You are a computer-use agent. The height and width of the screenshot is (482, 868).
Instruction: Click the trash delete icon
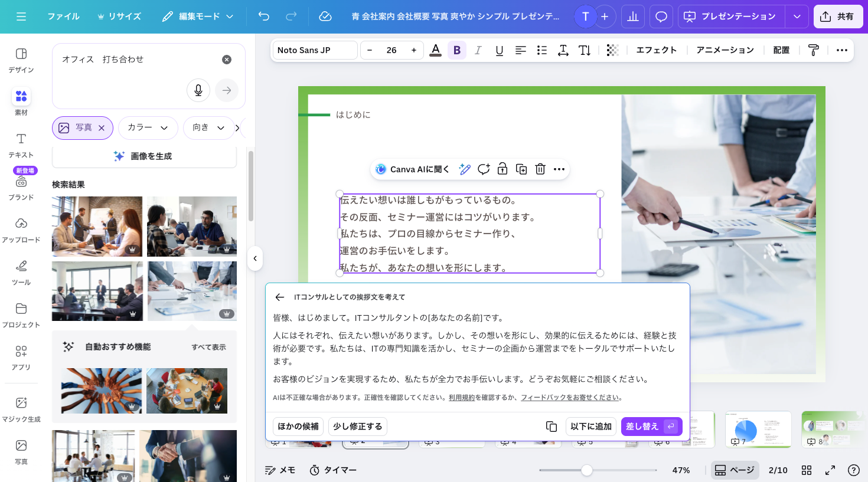pyautogui.click(x=540, y=169)
